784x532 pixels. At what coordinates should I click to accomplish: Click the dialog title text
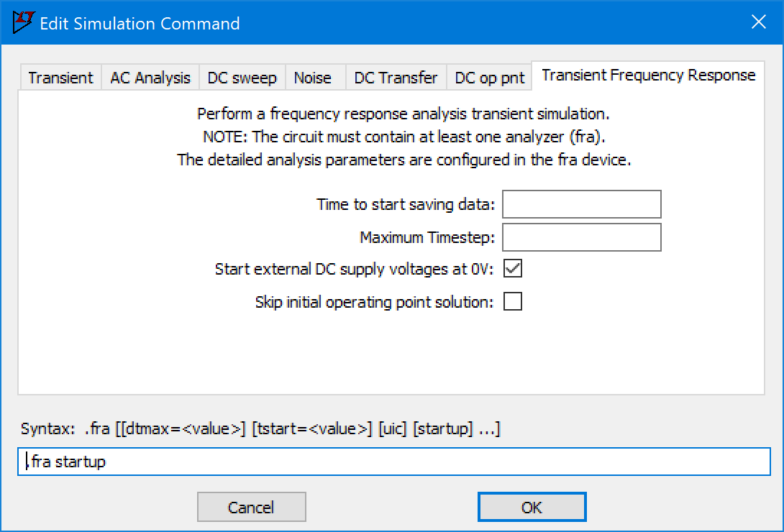click(x=140, y=23)
